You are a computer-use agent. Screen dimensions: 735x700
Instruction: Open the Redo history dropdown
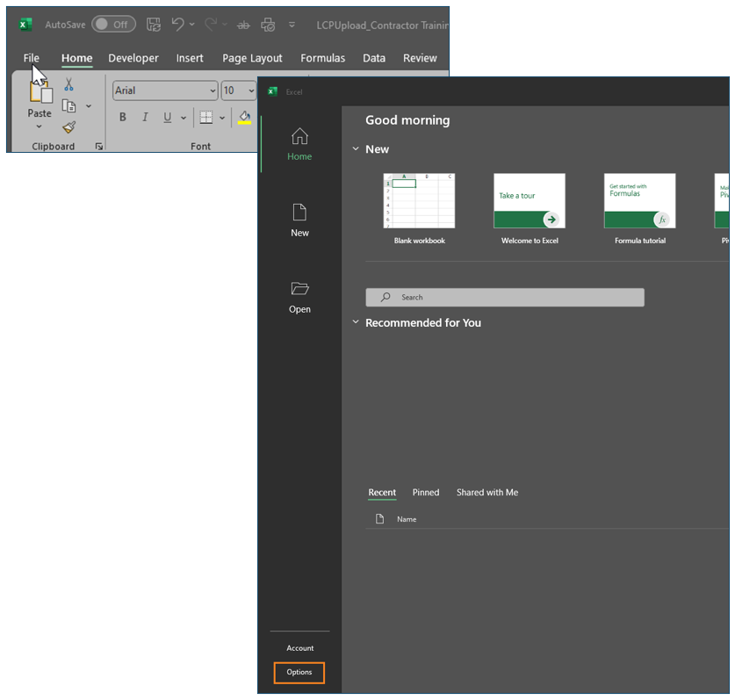coord(225,25)
